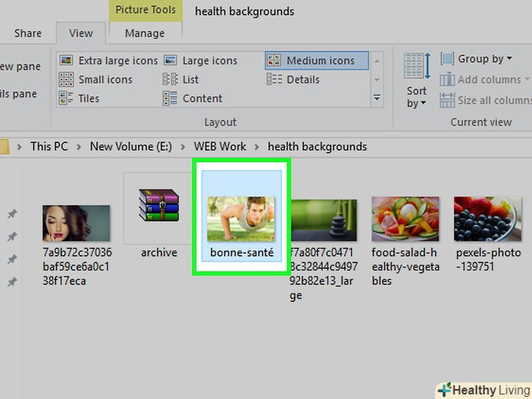The image size is (532, 399).
Task: Expand chevron after WEB Work
Action: pyautogui.click(x=256, y=147)
